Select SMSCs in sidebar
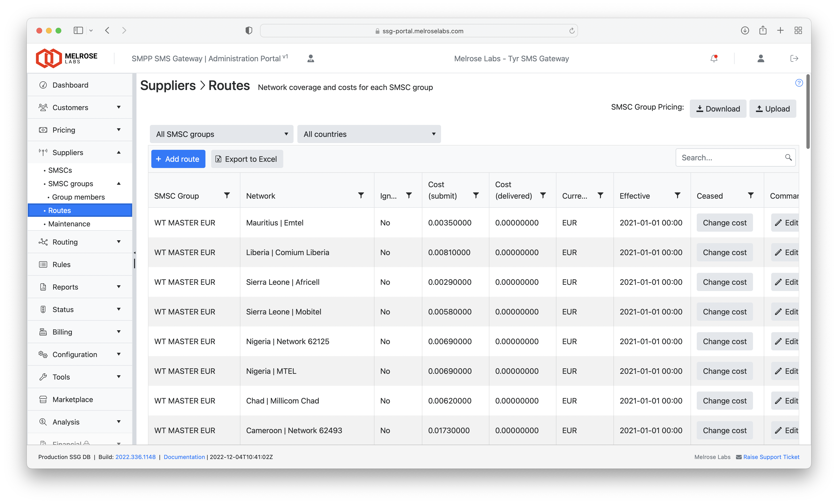This screenshot has height=504, width=838. coord(79,170)
